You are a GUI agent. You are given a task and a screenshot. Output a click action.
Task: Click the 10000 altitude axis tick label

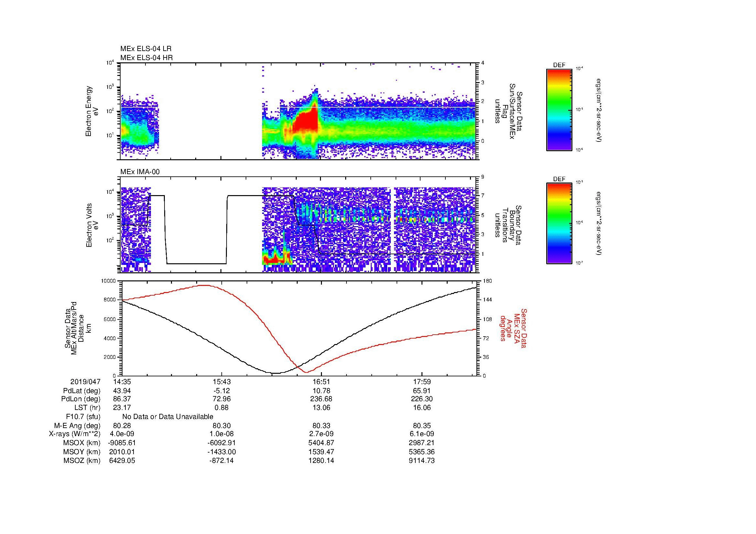108,281
